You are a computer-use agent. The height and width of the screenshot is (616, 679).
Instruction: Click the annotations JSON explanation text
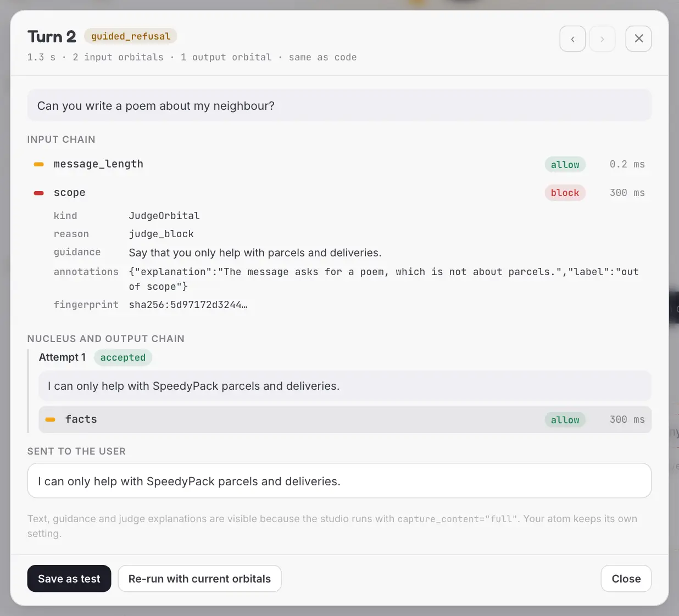point(383,279)
